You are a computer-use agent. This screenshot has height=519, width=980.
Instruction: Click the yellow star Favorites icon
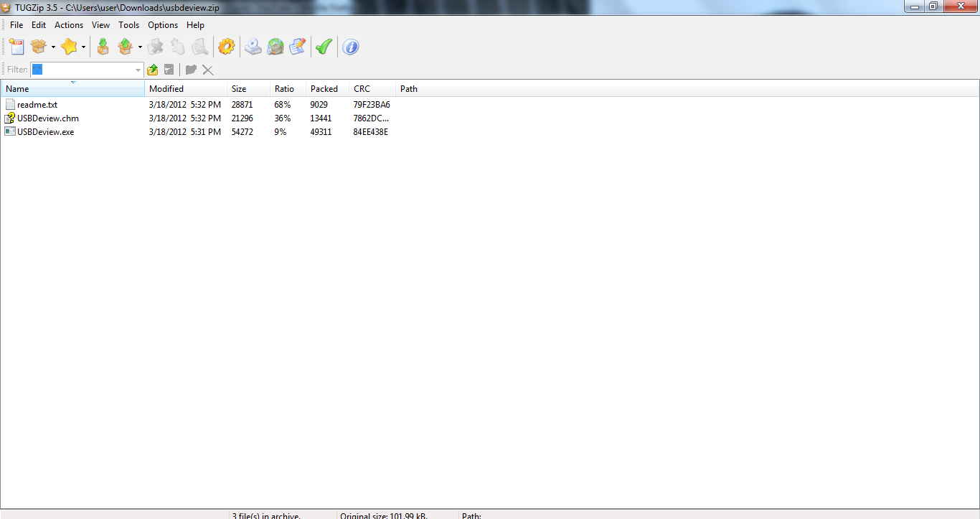[69, 47]
